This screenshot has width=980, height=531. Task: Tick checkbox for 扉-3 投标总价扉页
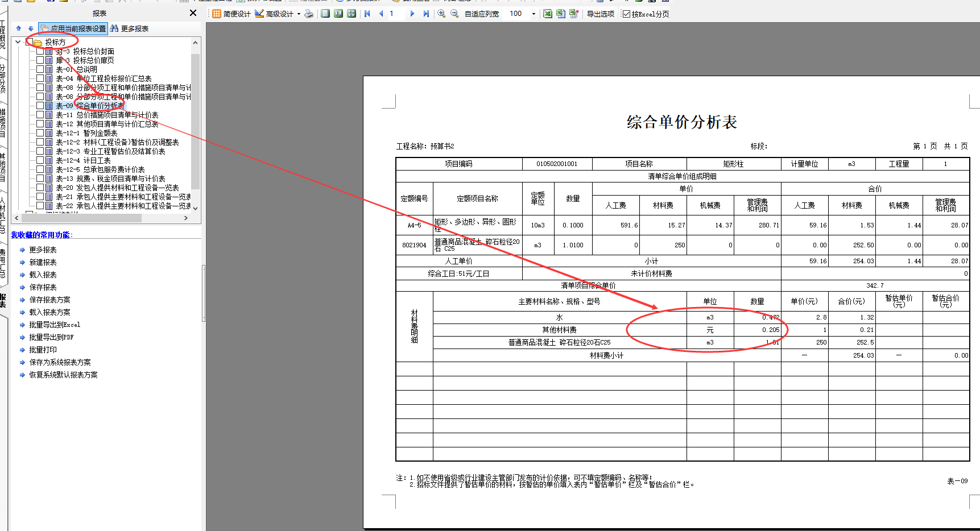[x=40, y=60]
